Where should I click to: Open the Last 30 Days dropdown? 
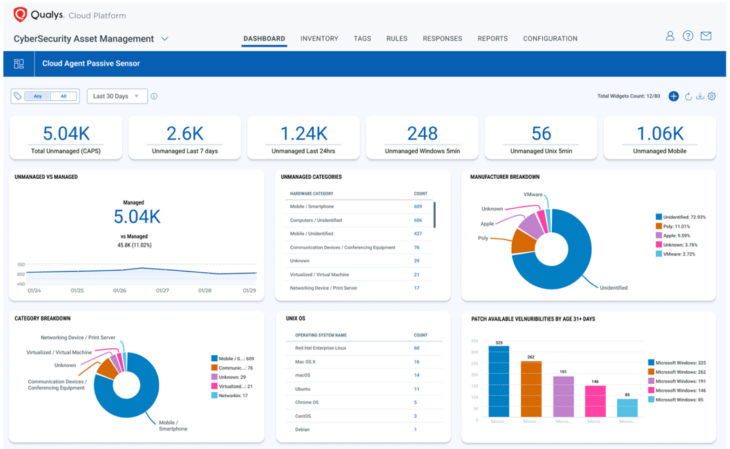coord(117,96)
